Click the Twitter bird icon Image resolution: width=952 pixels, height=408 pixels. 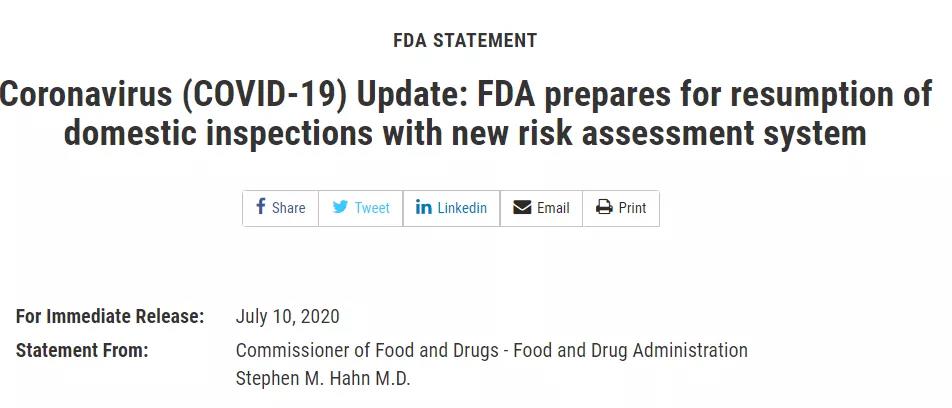point(340,207)
